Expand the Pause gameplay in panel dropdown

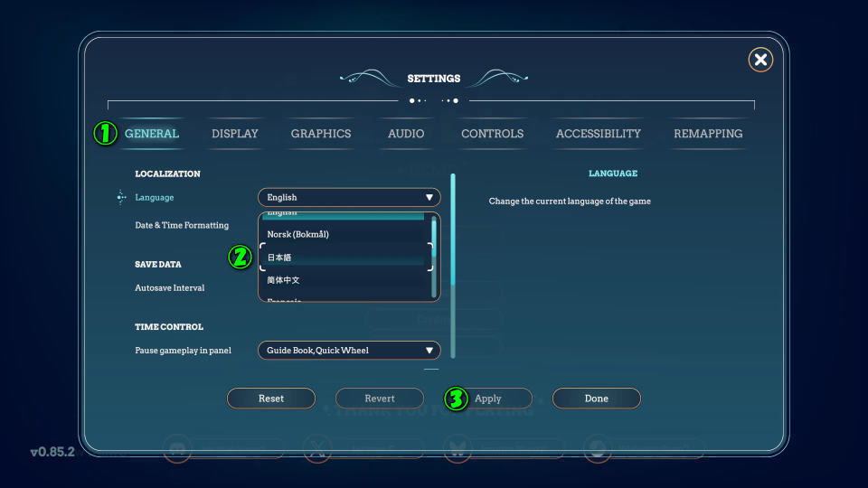pos(349,351)
